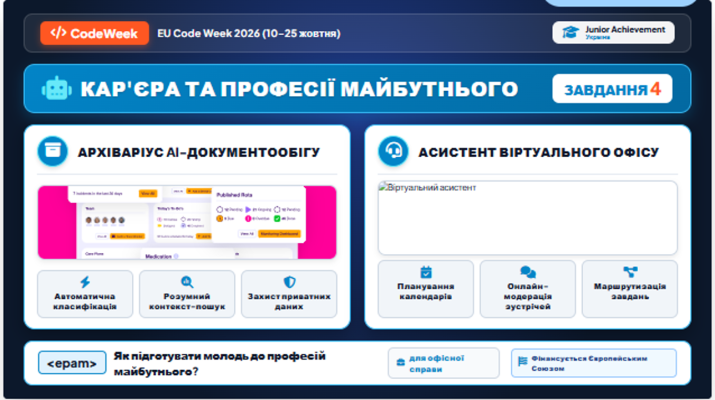Image resolution: width=715 pixels, height=400 pixels.
Task: Open the Захист приватних даних feature card
Action: [x=289, y=294]
